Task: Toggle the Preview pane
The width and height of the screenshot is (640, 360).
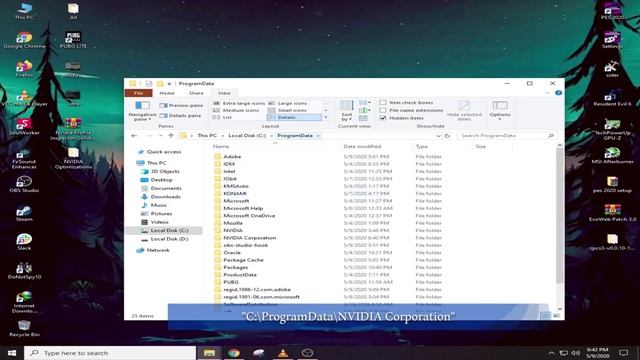Action: pyautogui.click(x=181, y=105)
